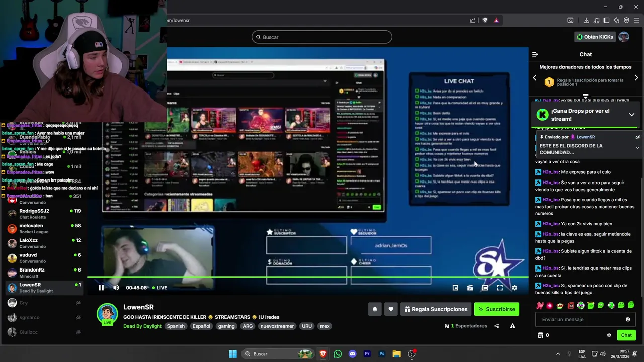This screenshot has width=644, height=362.
Task: Open Brave VPN shield icon
Action: [626, 20]
